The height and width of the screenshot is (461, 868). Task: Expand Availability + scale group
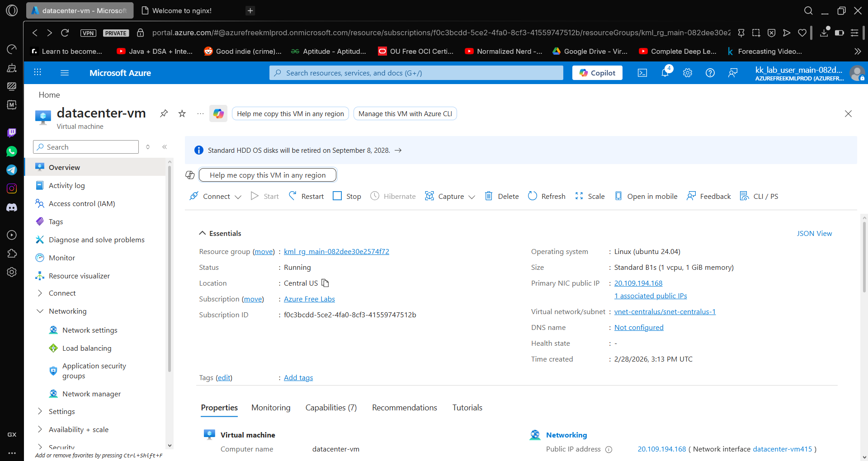pos(40,429)
